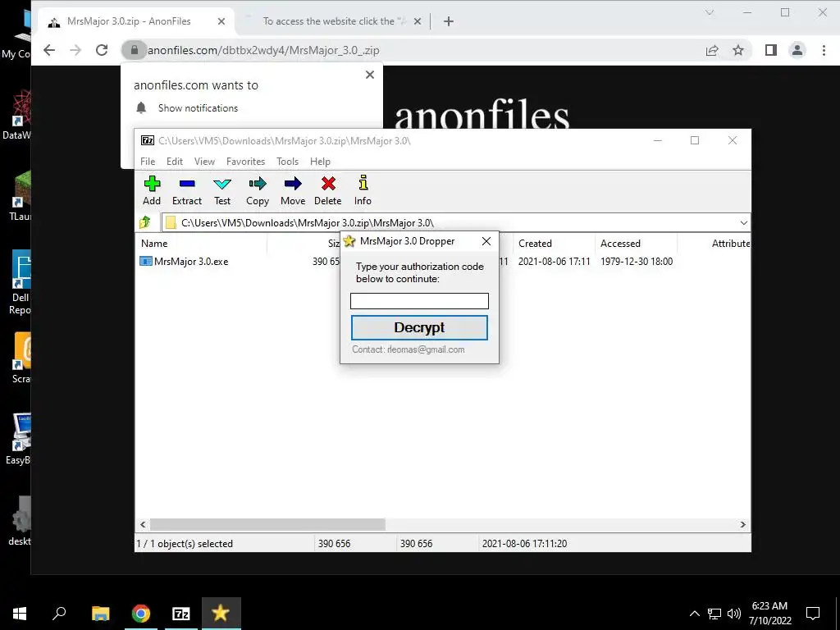840x630 pixels.
Task: Switch to Chrome from the taskbar
Action: pos(141,614)
